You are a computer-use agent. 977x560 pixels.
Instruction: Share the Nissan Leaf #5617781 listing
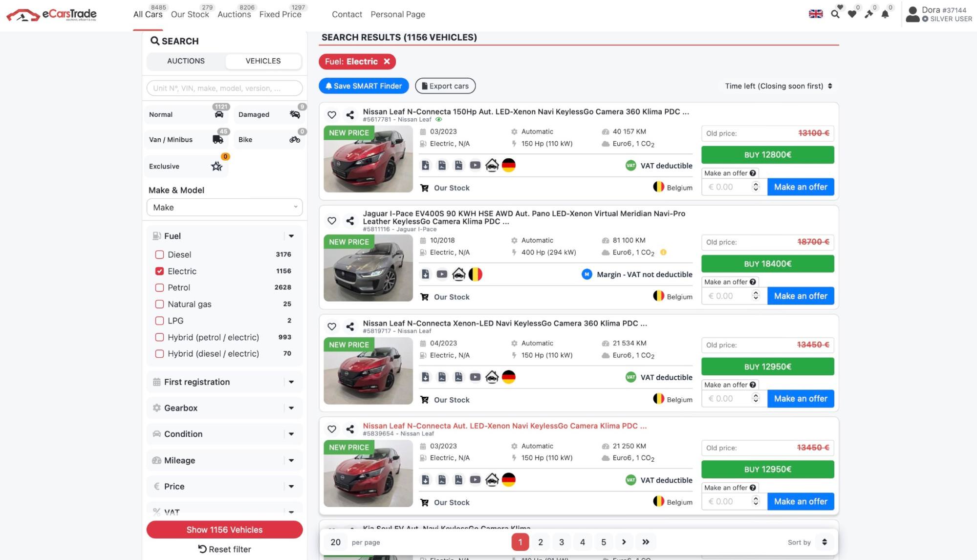pyautogui.click(x=350, y=115)
